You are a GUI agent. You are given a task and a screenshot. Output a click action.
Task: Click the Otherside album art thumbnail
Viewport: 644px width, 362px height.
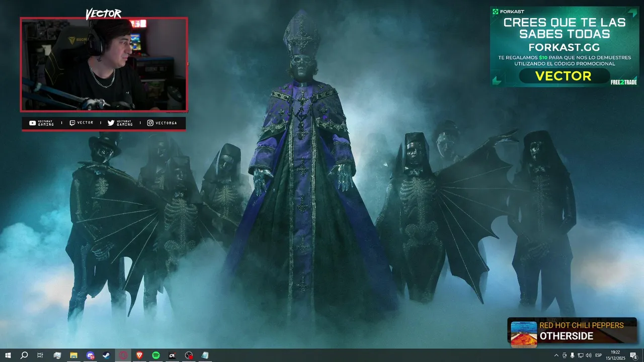524,333
